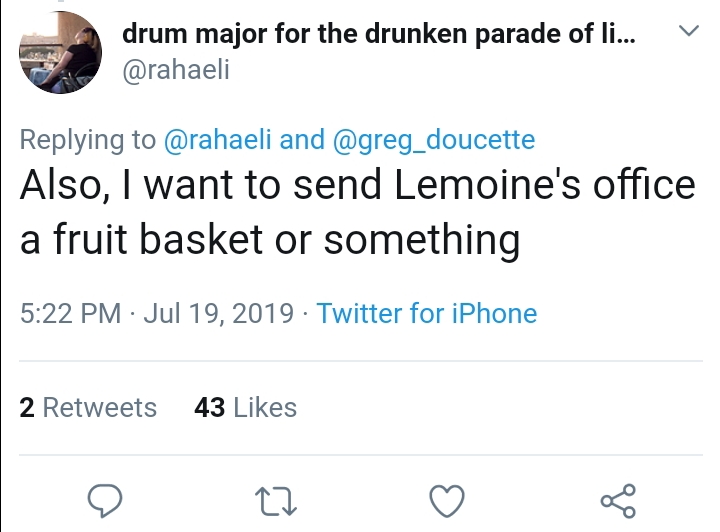
Task: Open the blue @rahaeli mention in Replying to
Action: click(218, 140)
